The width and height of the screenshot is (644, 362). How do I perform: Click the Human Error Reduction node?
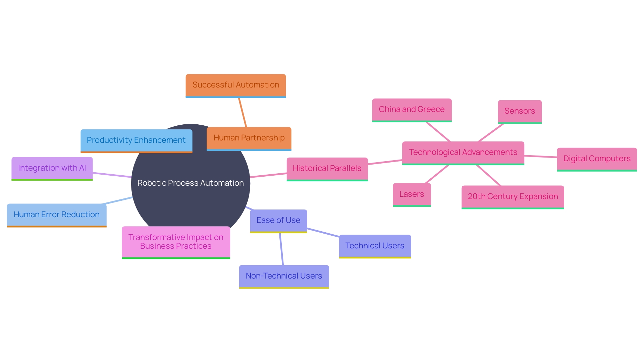(50, 214)
